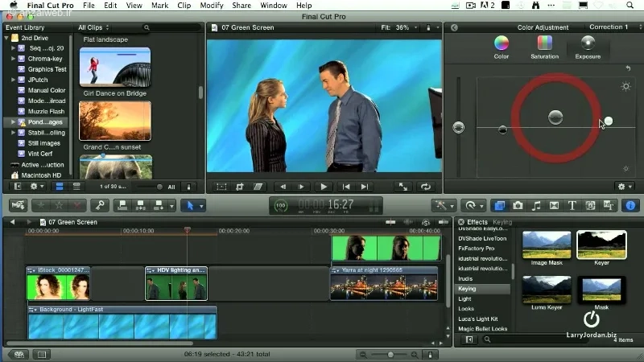
Task: Adjust the timeline zoom slider
Action: pyautogui.click(x=390, y=355)
